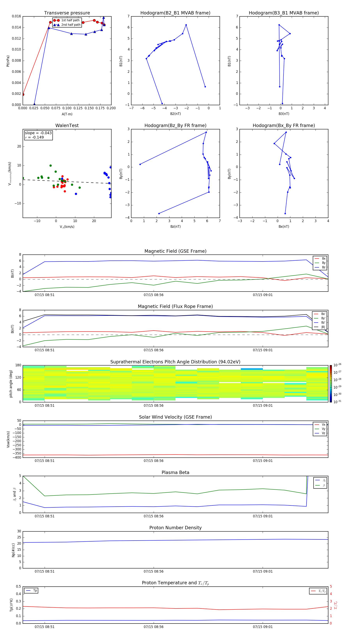Select the Bx' entry in Flux Rope legend
351x644 pixels.
(x=320, y=314)
